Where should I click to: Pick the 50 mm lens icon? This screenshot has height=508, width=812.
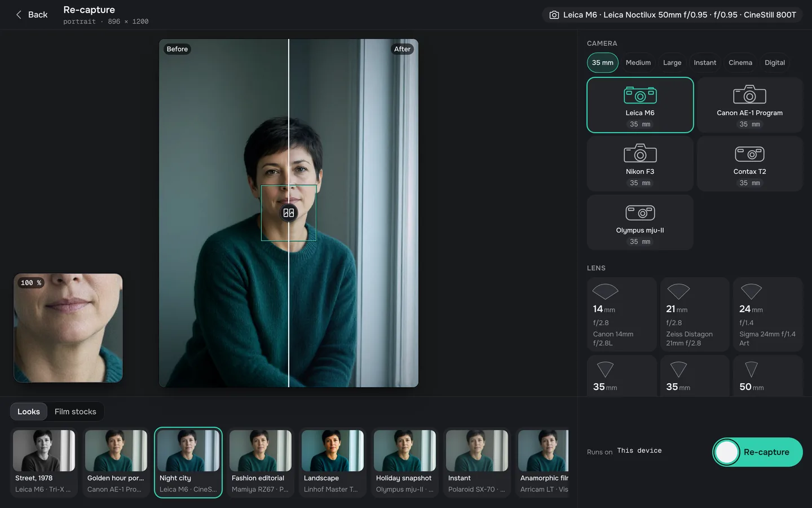(x=751, y=370)
